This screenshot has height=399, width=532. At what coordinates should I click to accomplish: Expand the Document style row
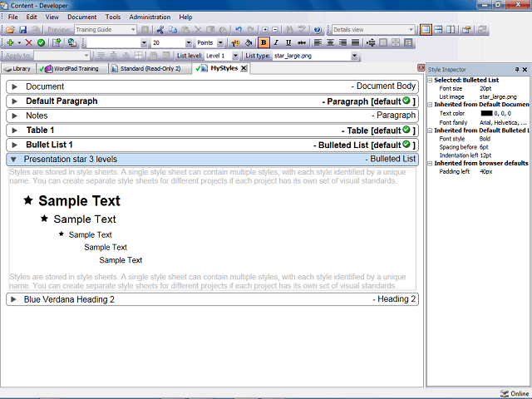(14, 86)
